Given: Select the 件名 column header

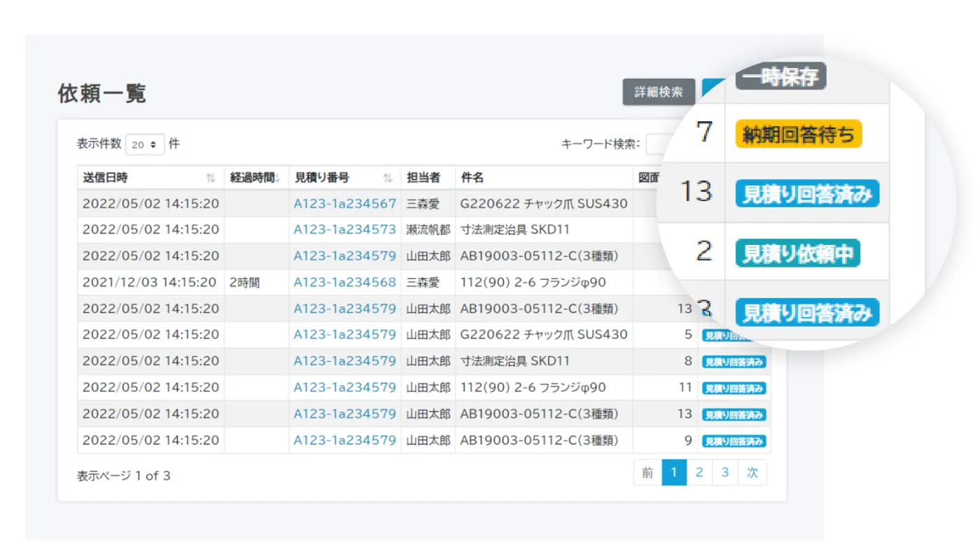Looking at the screenshot, I should pyautogui.click(x=544, y=178).
